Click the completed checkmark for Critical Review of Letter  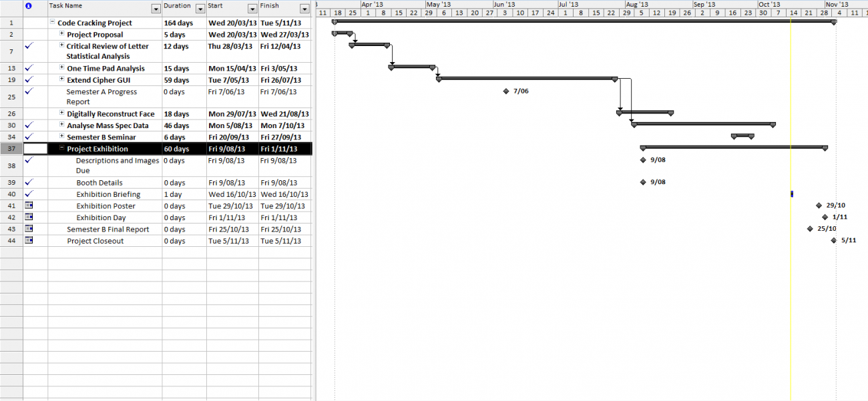(28, 46)
